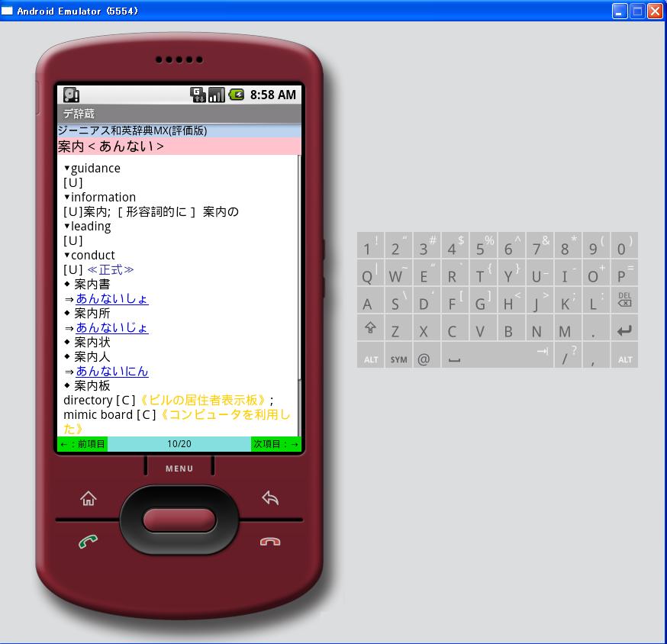Click the G network data icon
This screenshot has width=667, height=644.
pyautogui.click(x=198, y=95)
